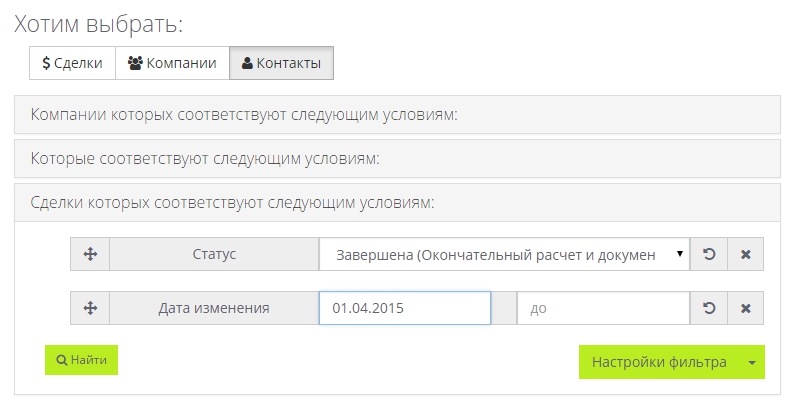This screenshot has height=412, width=796.
Task: Open the Настройки фильтра caret menu
Action: (752, 362)
